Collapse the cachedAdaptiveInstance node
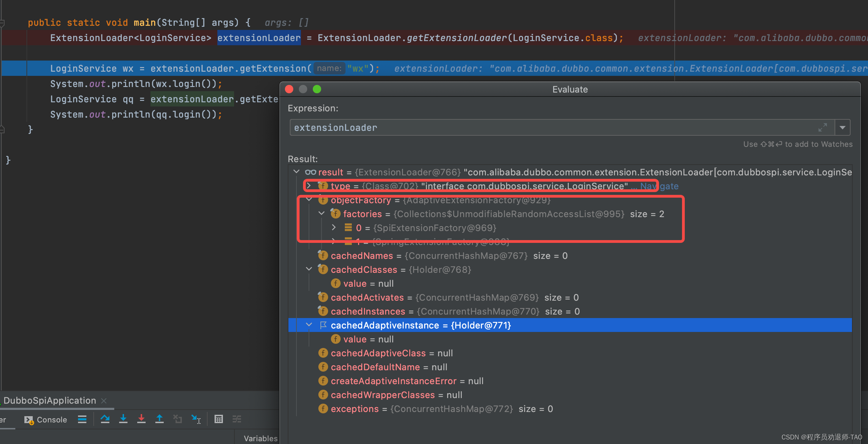 (x=309, y=325)
